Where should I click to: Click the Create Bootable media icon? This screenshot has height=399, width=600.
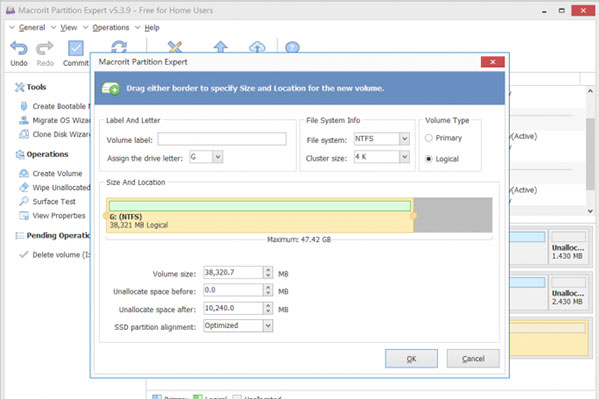[x=24, y=106]
